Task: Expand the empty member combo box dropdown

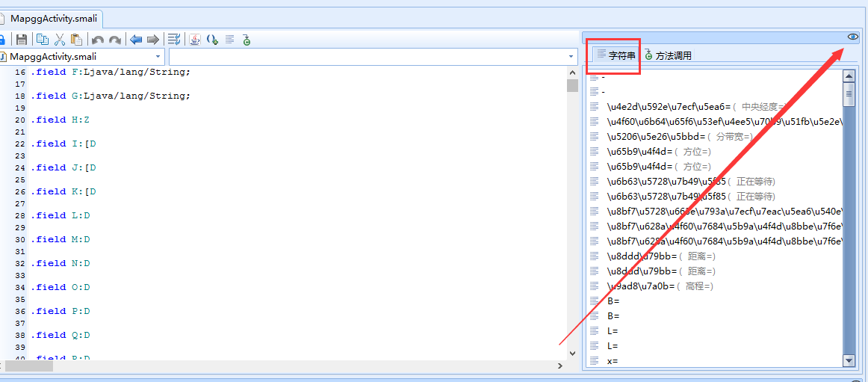Action: 571,57
